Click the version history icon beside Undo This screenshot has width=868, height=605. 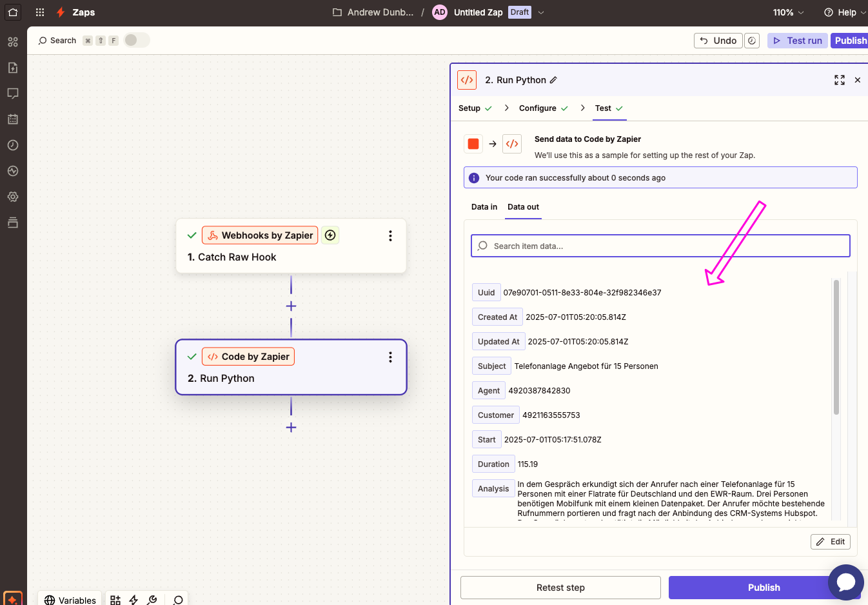pos(752,41)
